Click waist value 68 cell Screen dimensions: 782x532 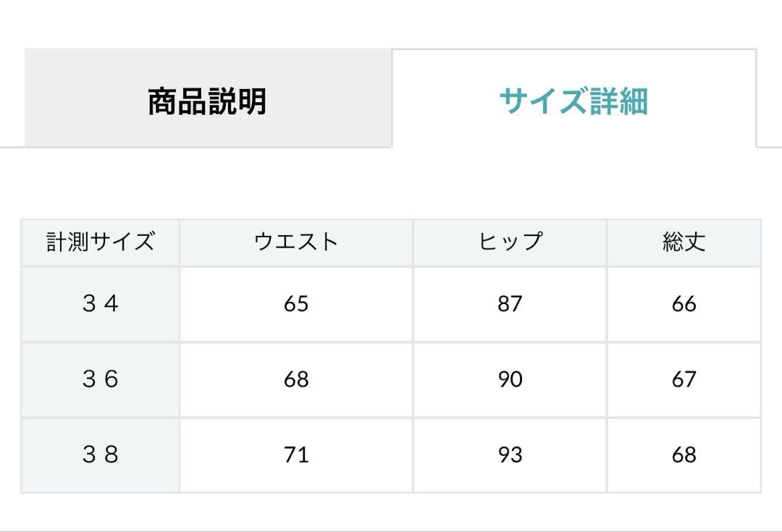point(296,379)
